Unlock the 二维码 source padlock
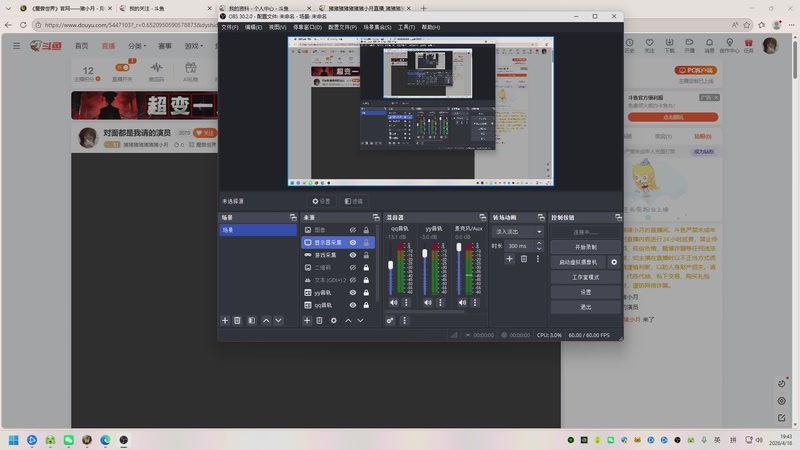Image resolution: width=800 pixels, height=450 pixels. pos(366,267)
